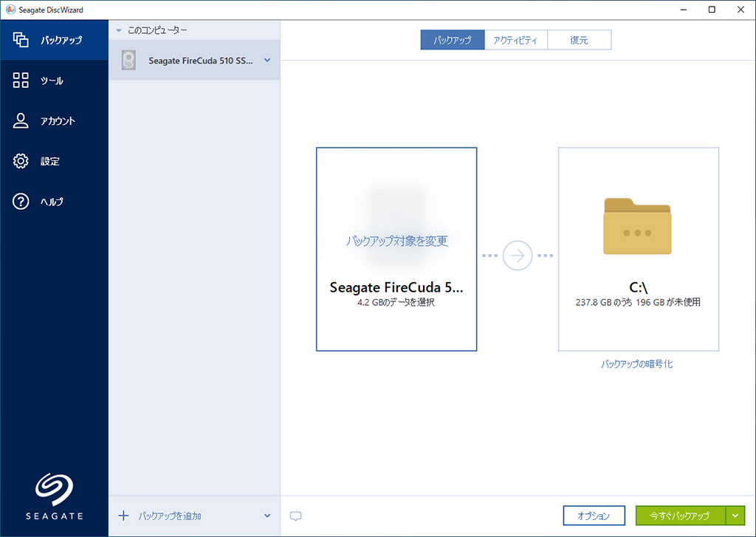The height and width of the screenshot is (537, 756).
Task: Click the help question mark icon
Action: [21, 201]
